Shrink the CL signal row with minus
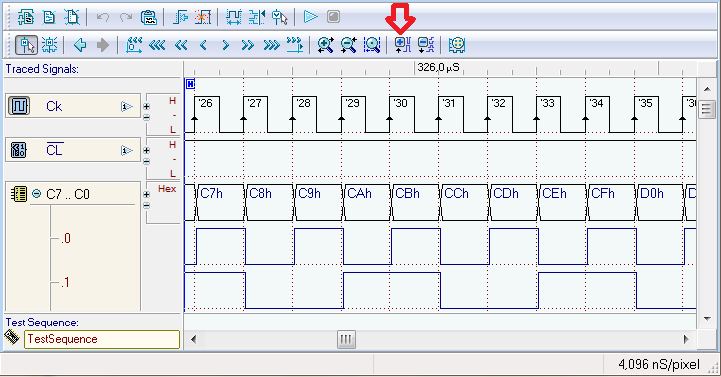Screen dimensions: 721x377 pyautogui.click(x=147, y=161)
